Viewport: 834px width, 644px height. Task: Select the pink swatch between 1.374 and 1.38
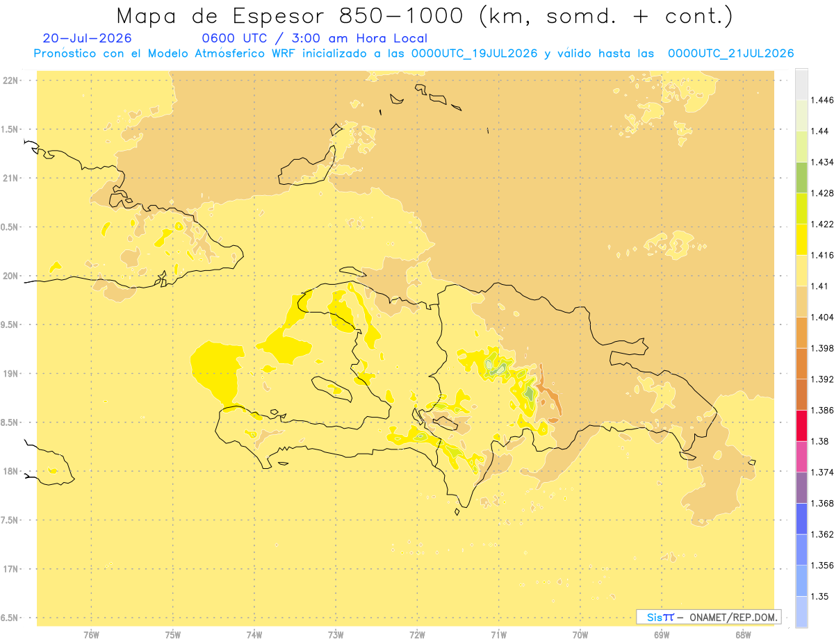(x=801, y=456)
